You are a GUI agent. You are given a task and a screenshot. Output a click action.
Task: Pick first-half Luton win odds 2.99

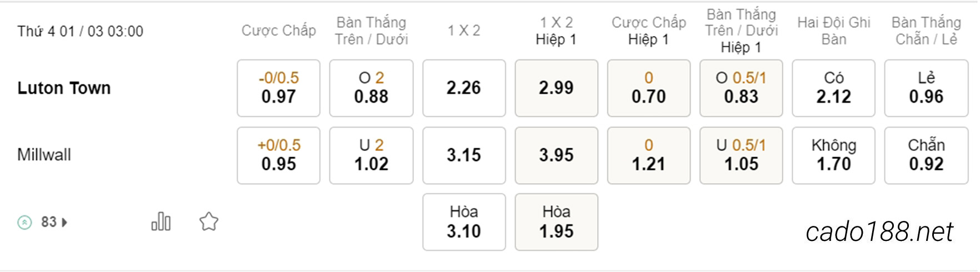tap(556, 88)
